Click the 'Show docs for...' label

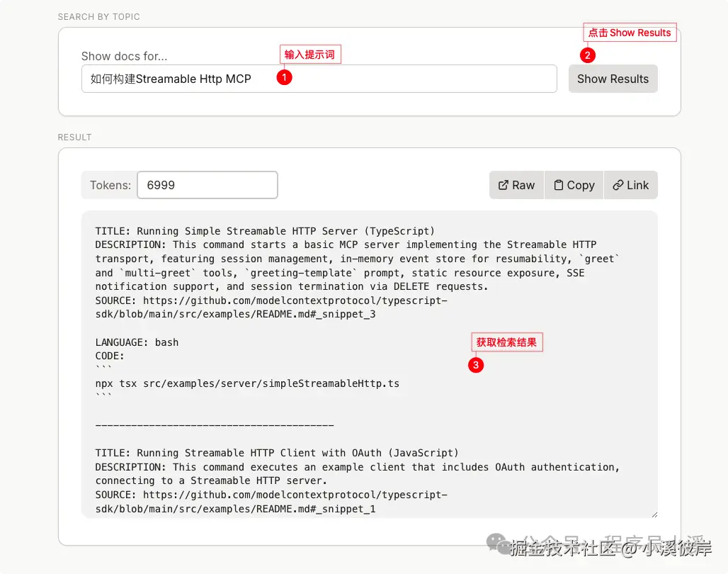tap(124, 56)
